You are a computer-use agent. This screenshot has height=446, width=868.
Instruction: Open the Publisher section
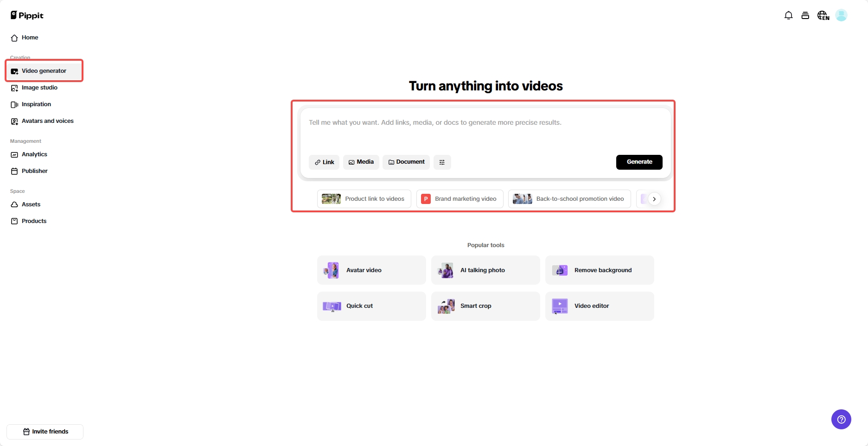(34, 171)
